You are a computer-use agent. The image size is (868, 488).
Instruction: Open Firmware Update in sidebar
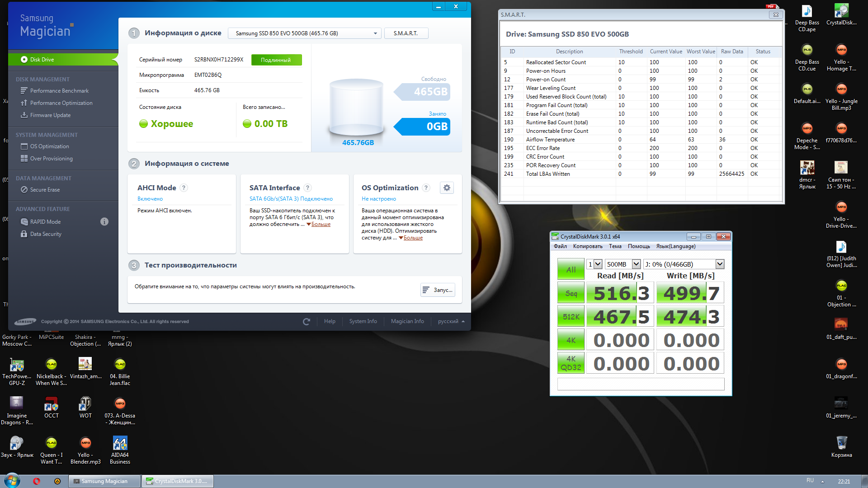50,115
